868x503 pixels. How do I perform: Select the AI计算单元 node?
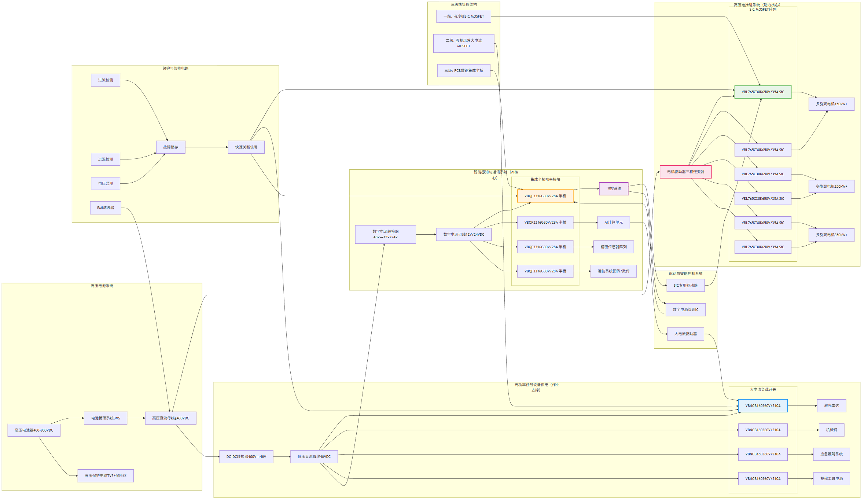click(x=614, y=223)
